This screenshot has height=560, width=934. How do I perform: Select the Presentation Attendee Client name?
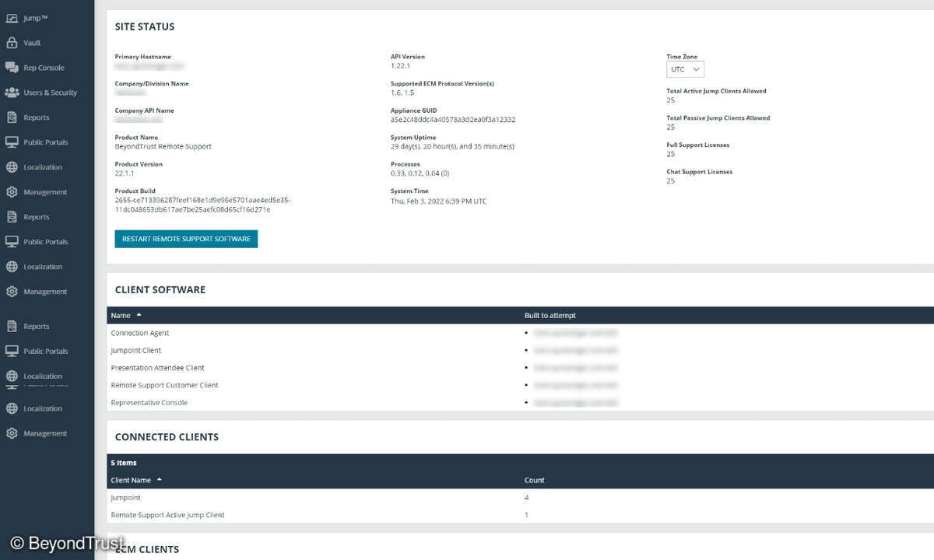pos(158,368)
